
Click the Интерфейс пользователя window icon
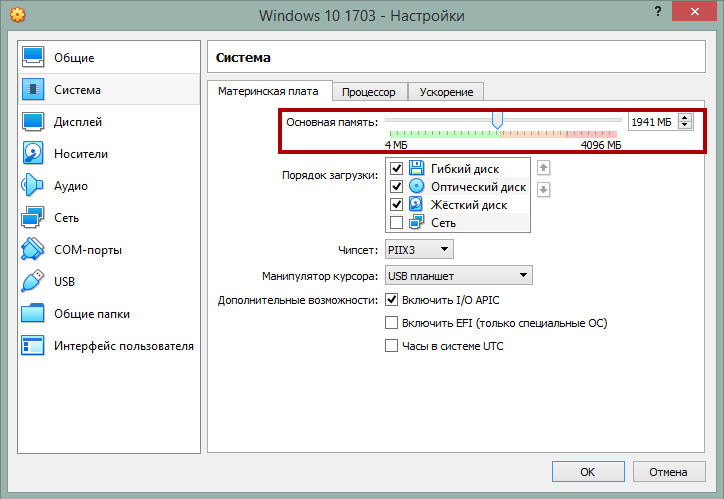33,345
